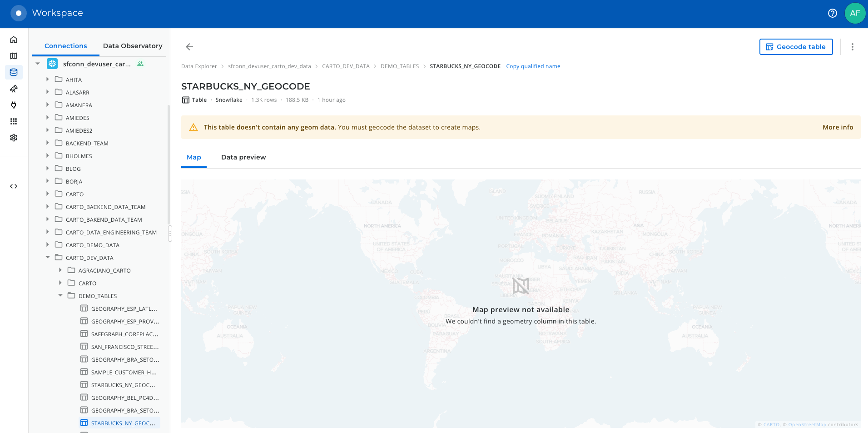The width and height of the screenshot is (868, 433).
Task: Click the warning triangle icon in banner
Action: click(x=193, y=127)
